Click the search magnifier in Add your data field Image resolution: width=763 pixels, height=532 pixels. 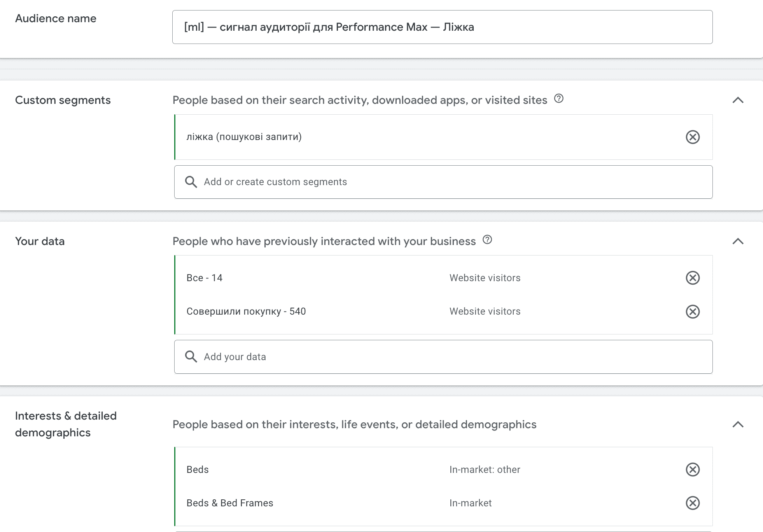(x=191, y=356)
